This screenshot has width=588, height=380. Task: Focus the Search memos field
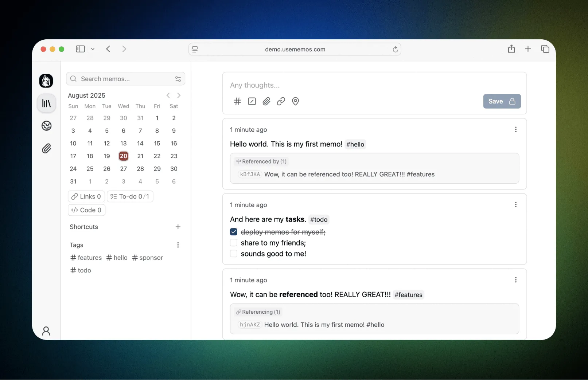pyautogui.click(x=125, y=79)
